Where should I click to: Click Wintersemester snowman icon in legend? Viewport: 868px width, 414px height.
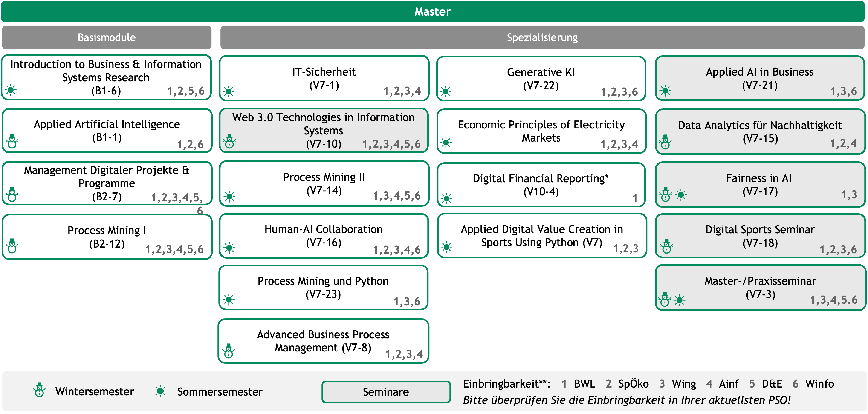click(39, 390)
